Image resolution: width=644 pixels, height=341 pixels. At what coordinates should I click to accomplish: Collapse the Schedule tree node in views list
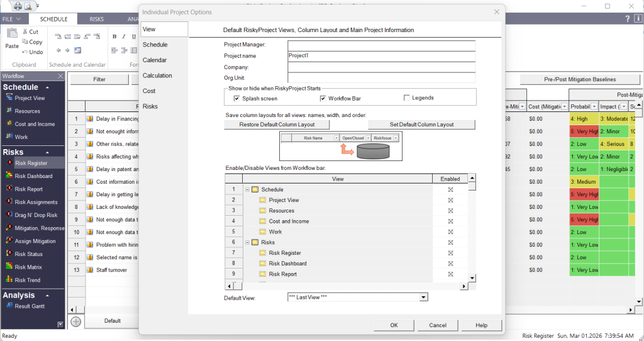point(247,189)
